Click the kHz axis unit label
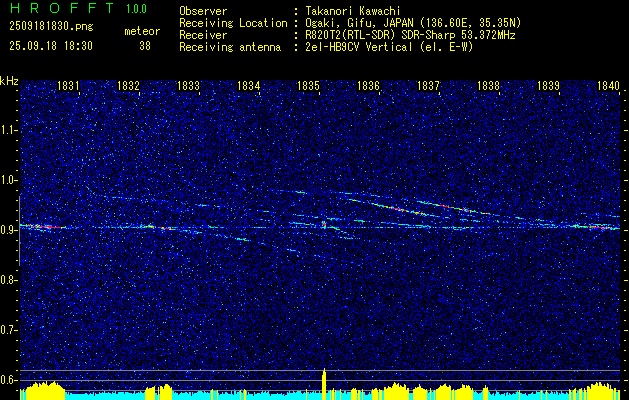The height and width of the screenshot is (400, 629). click(9, 81)
